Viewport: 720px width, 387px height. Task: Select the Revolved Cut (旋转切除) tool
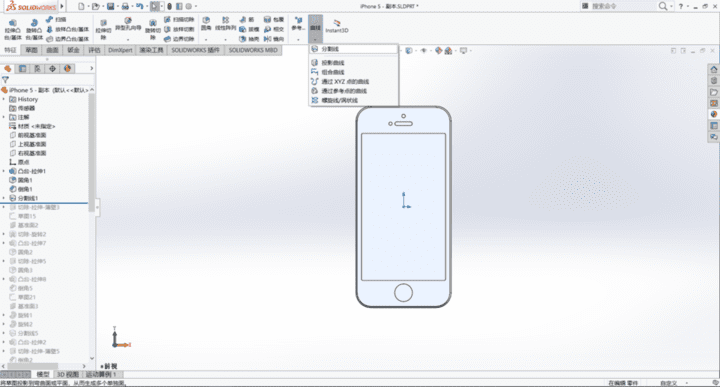click(153, 30)
